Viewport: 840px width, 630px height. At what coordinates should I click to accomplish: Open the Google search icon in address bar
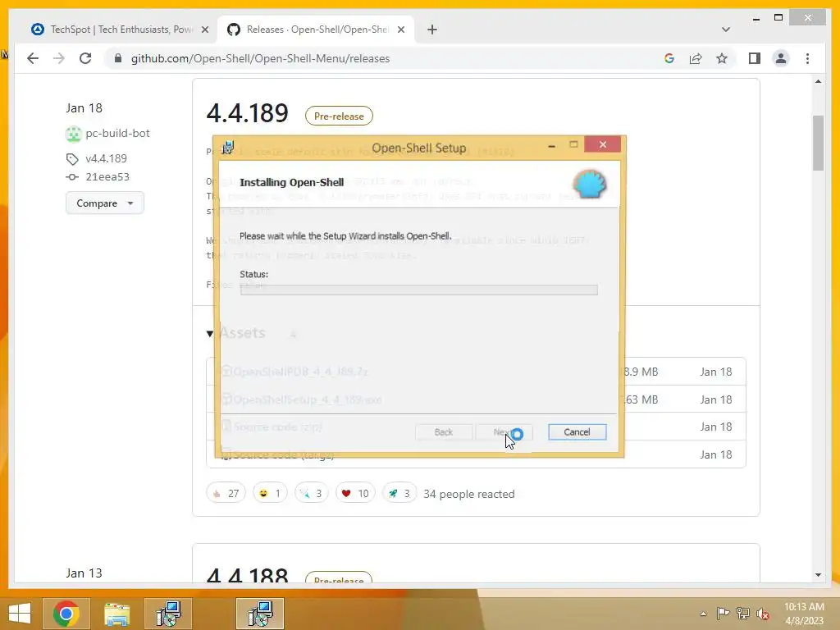point(669,58)
